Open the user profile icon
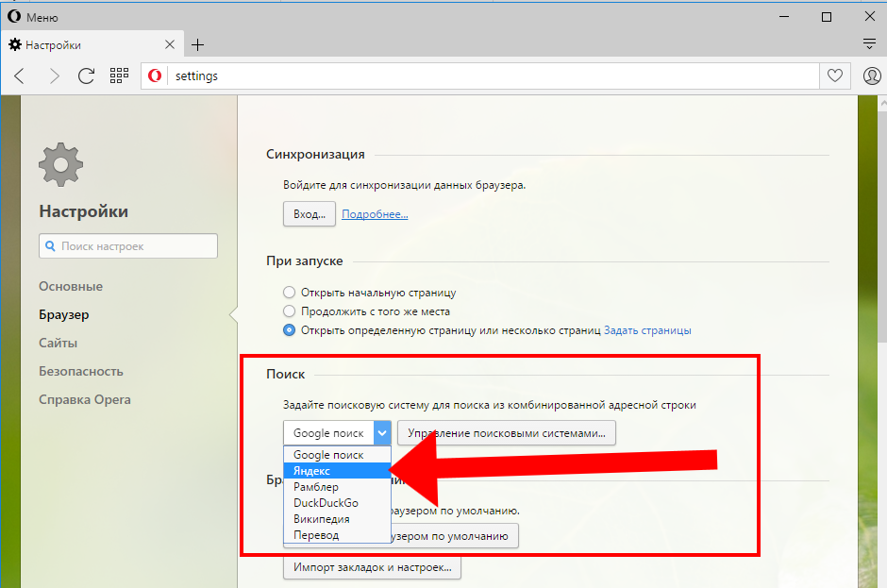This screenshot has height=588, width=887. [x=871, y=76]
